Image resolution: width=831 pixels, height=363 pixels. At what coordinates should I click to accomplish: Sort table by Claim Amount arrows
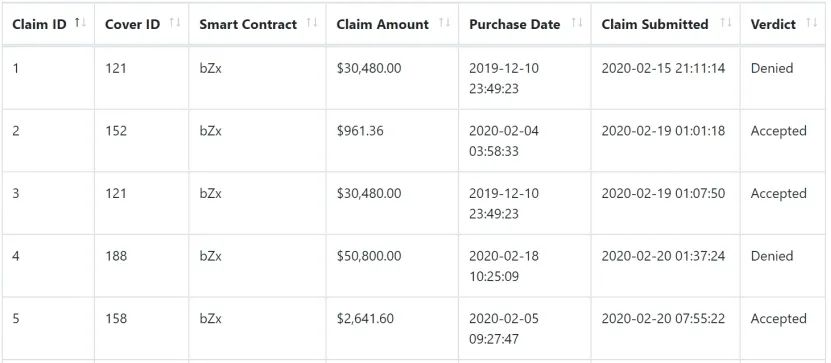(445, 22)
